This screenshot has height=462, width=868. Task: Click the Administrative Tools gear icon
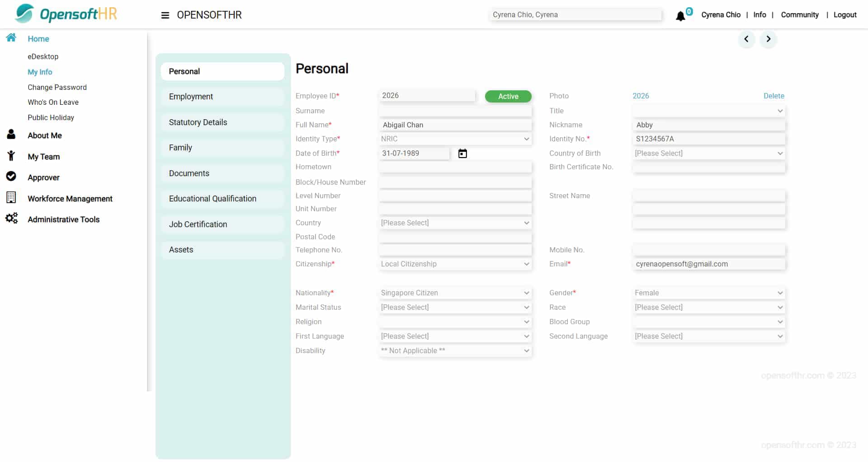pyautogui.click(x=11, y=218)
